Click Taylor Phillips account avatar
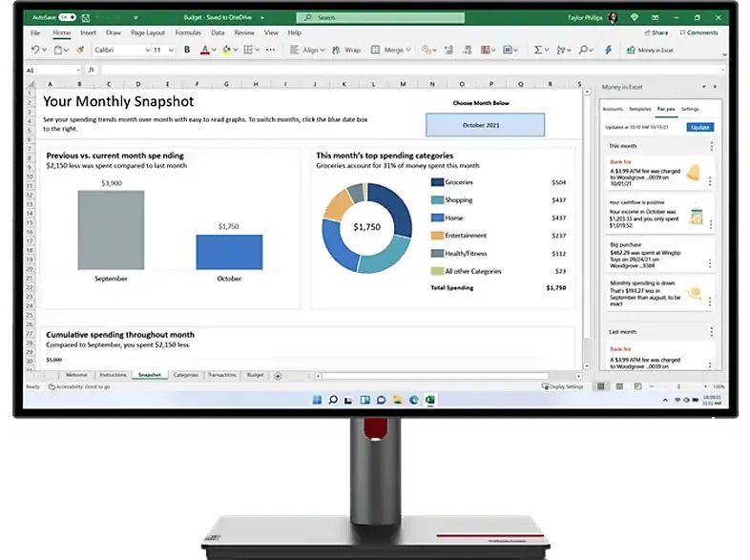Image resolution: width=750 pixels, height=560 pixels. [x=613, y=18]
